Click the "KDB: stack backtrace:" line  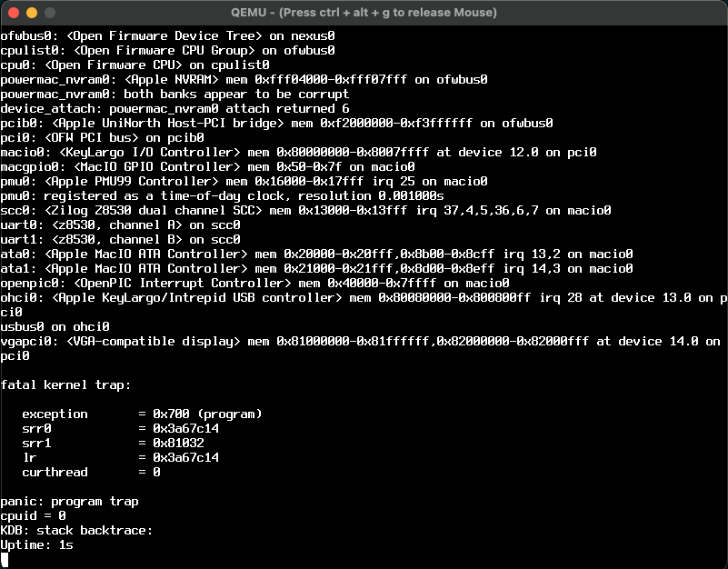76,530
